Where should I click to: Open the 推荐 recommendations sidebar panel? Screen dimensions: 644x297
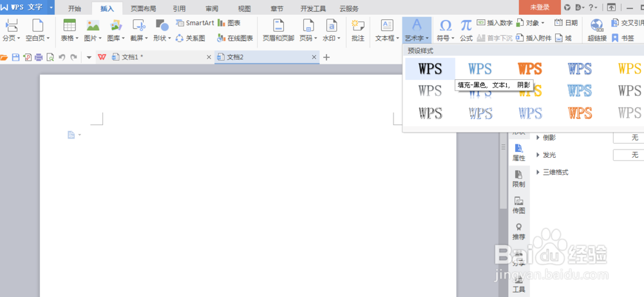(x=518, y=231)
